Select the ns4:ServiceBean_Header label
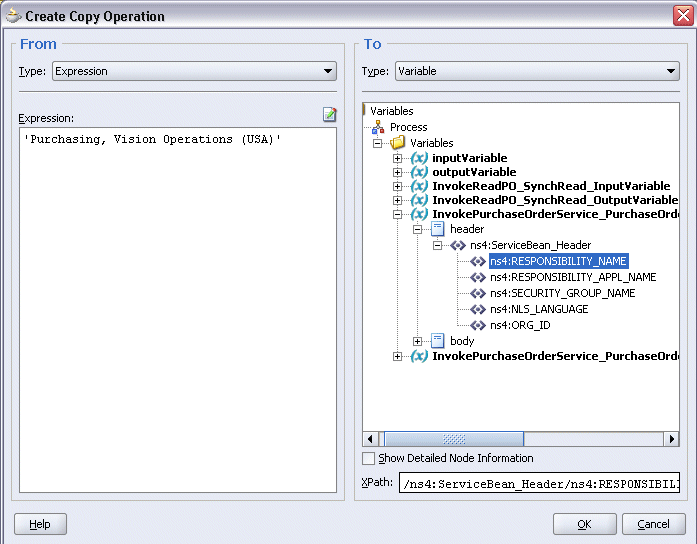The height and width of the screenshot is (544, 697). (530, 245)
